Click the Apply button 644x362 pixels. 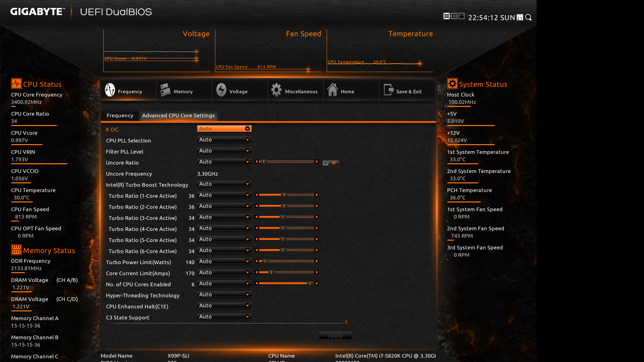[335, 336]
